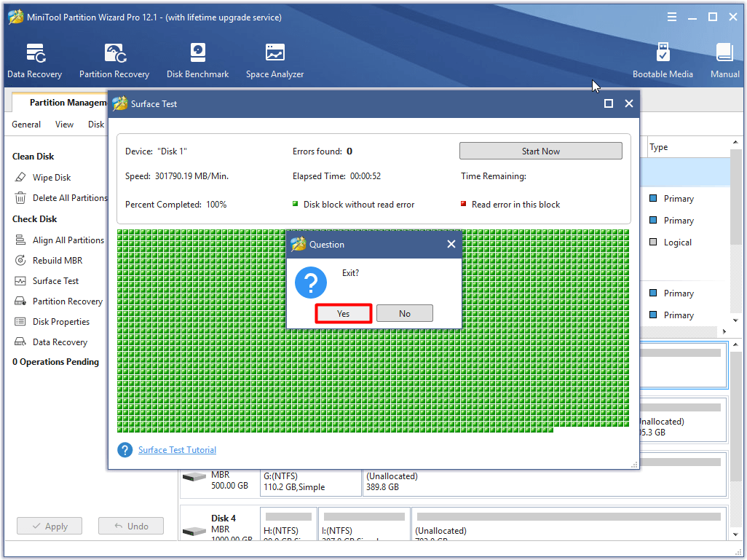Click the Check Disk section header
The image size is (747, 560).
pyautogui.click(x=34, y=218)
